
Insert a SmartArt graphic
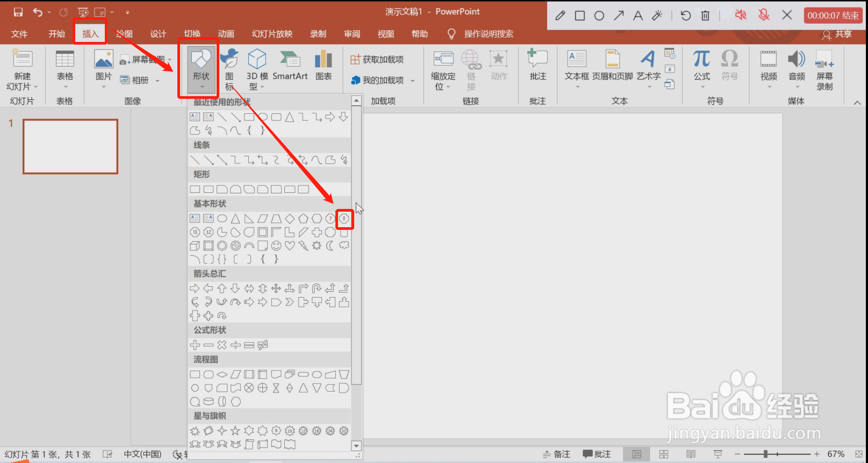(290, 66)
